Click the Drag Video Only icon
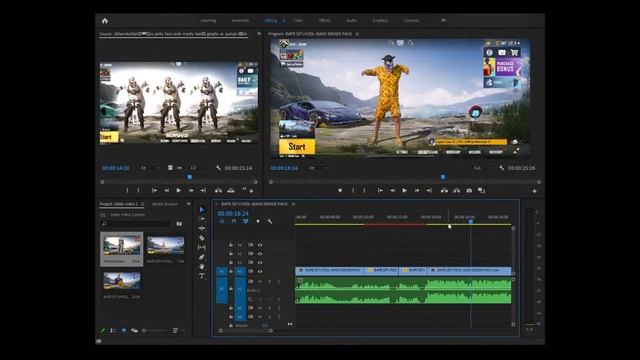The height and width of the screenshot is (360, 640). [170, 168]
